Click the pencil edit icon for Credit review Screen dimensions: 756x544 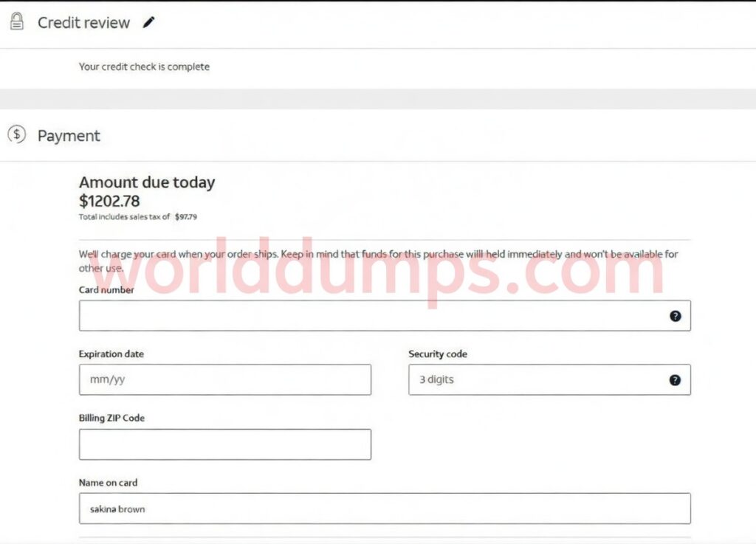[x=149, y=22]
